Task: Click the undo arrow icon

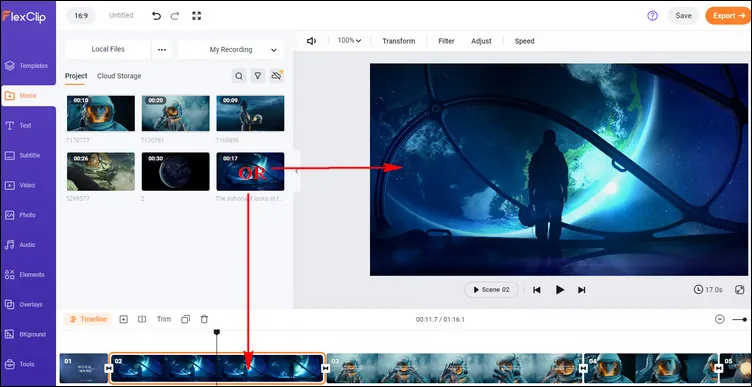Action: tap(156, 16)
